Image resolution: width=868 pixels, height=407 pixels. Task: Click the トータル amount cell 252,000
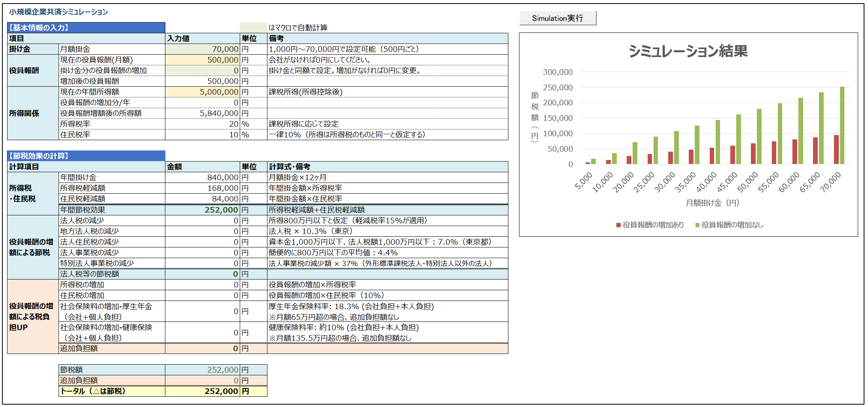tap(203, 391)
